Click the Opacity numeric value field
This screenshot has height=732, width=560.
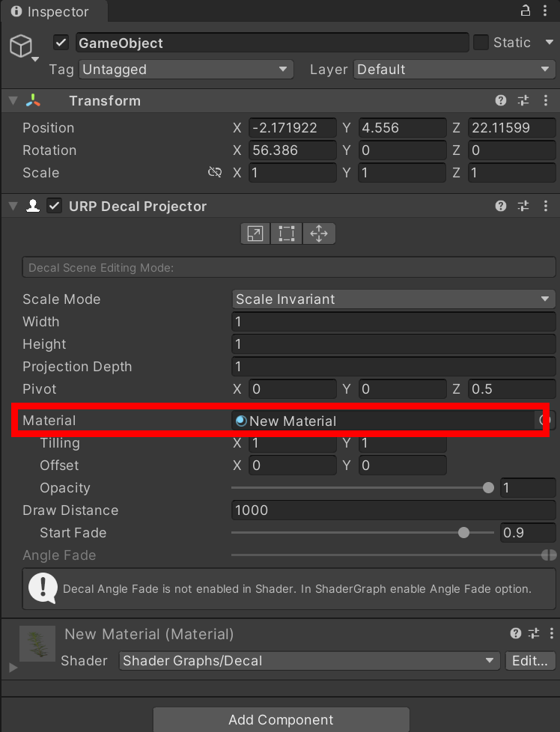click(x=528, y=488)
